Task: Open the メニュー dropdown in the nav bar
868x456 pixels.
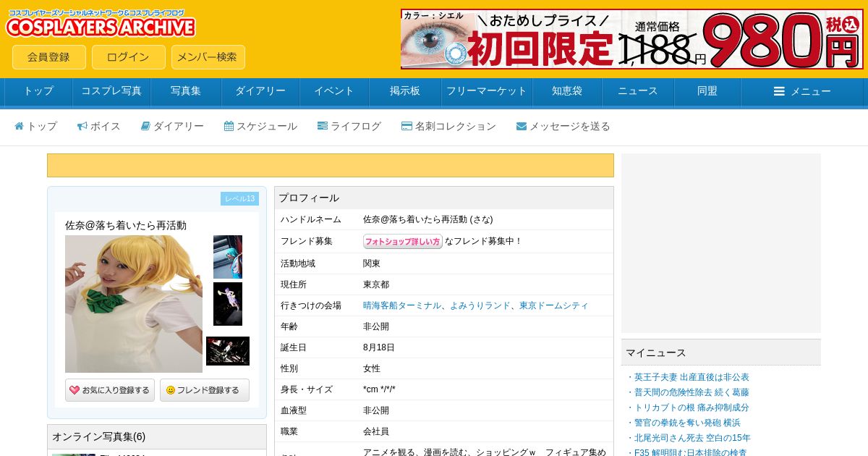Action: pyautogui.click(x=802, y=91)
